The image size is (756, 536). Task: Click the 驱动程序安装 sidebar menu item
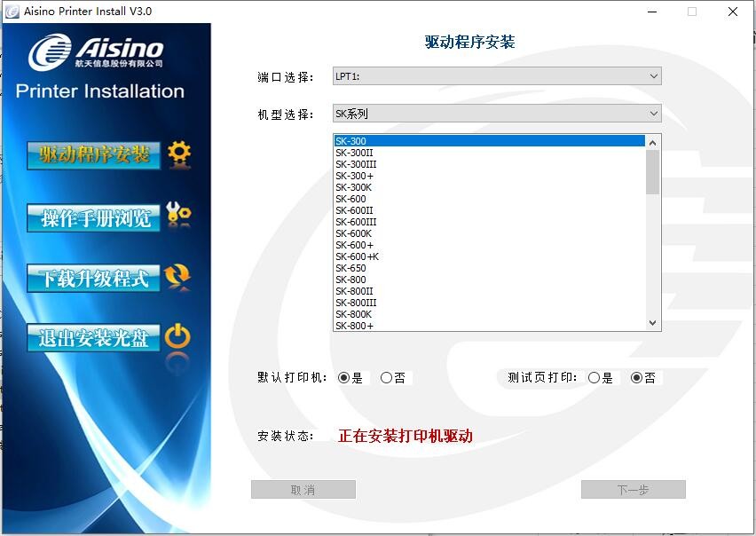[95, 153]
